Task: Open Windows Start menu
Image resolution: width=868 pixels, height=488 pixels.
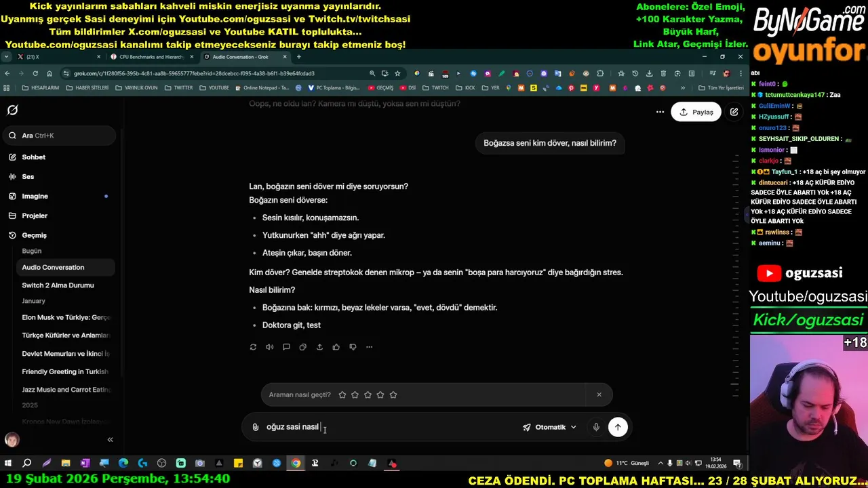Action: point(8,464)
